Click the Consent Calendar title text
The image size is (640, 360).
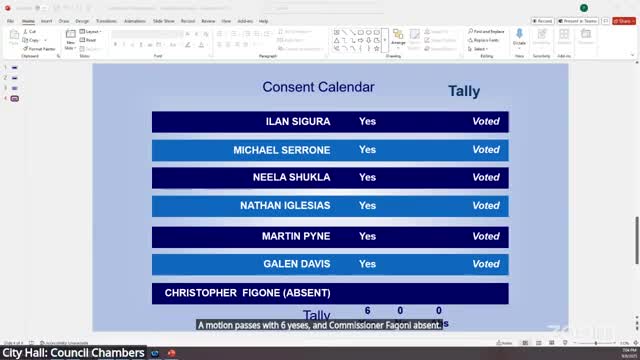click(318, 87)
